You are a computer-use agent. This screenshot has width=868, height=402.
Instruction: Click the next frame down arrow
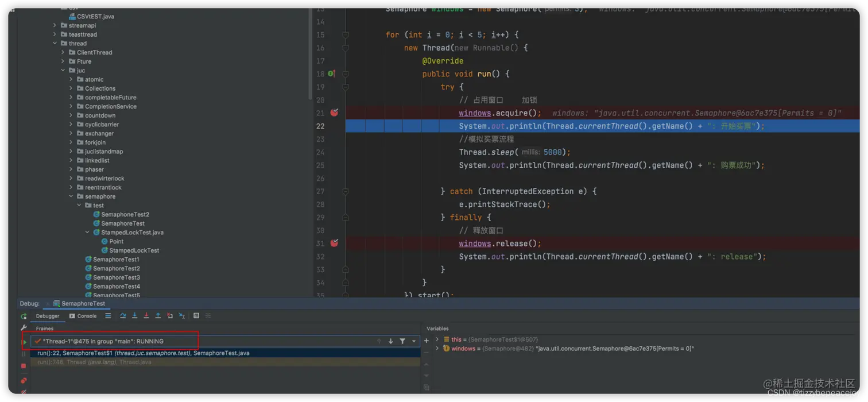click(x=391, y=341)
